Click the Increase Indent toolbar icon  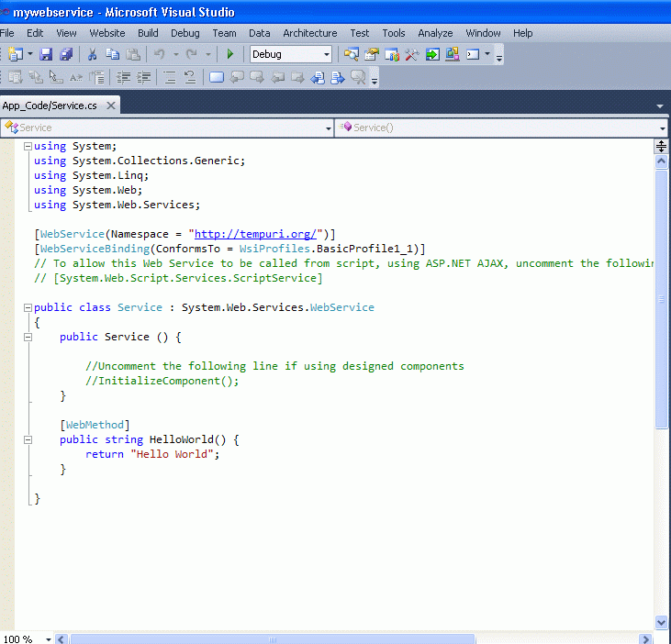point(144,78)
